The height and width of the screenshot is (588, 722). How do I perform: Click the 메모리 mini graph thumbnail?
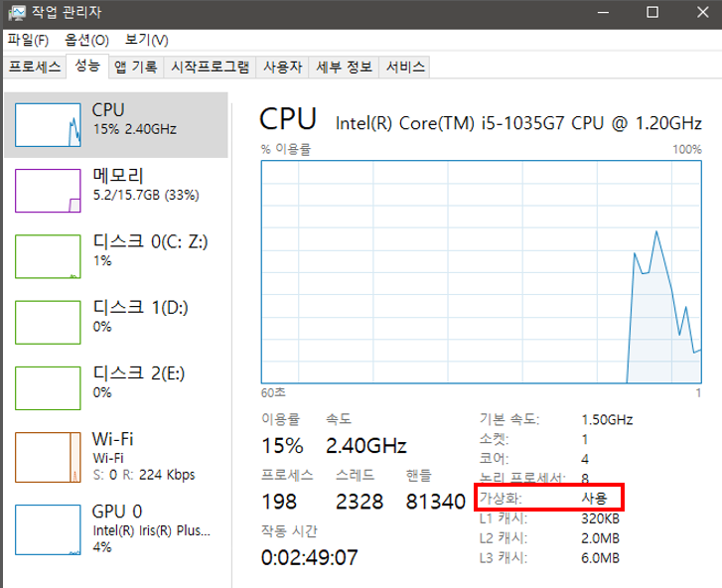click(48, 191)
